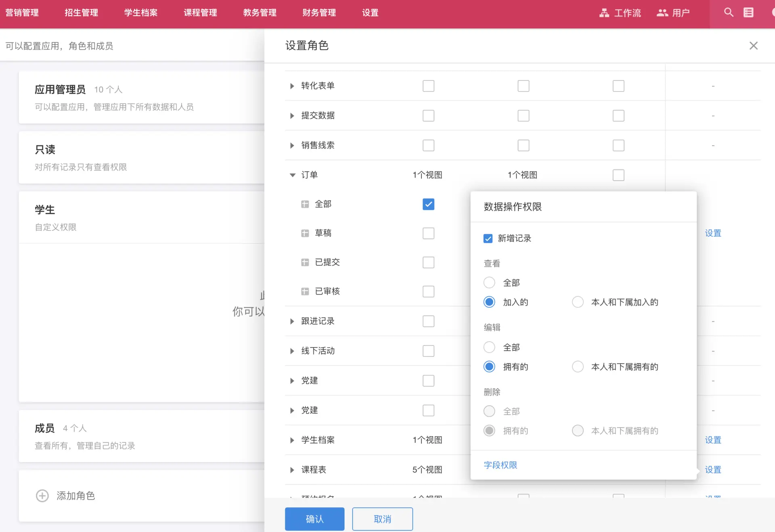This screenshot has height=532, width=775.
Task: Click the view icon next to 草稿
Action: click(305, 233)
